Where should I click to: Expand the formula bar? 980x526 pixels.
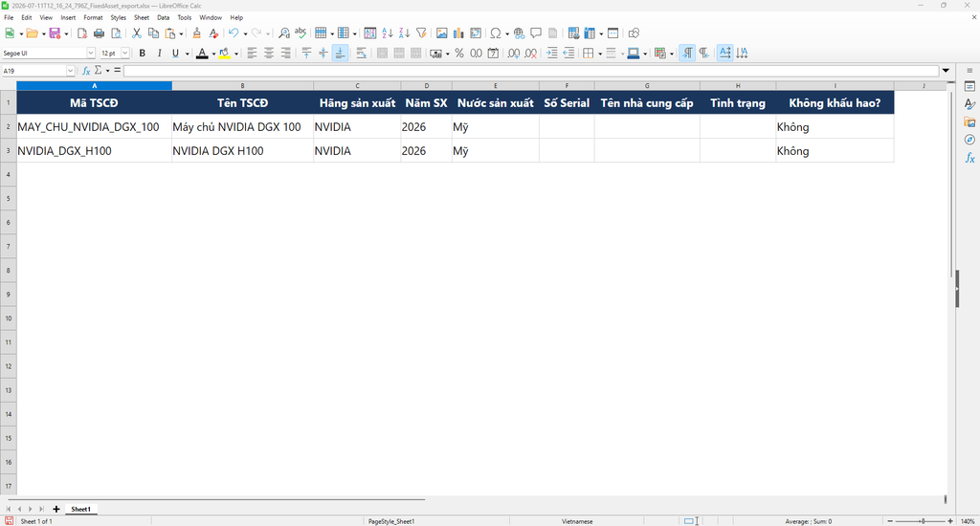[x=946, y=71]
